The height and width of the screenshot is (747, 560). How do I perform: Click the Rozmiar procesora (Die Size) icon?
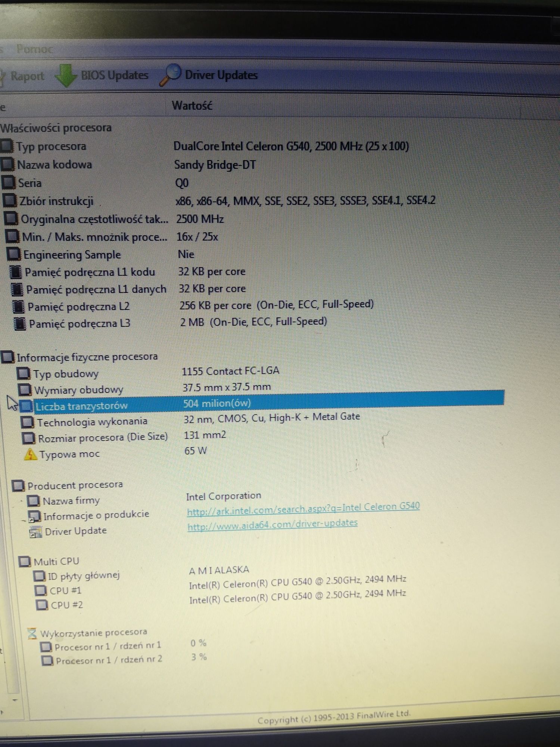click(x=28, y=438)
